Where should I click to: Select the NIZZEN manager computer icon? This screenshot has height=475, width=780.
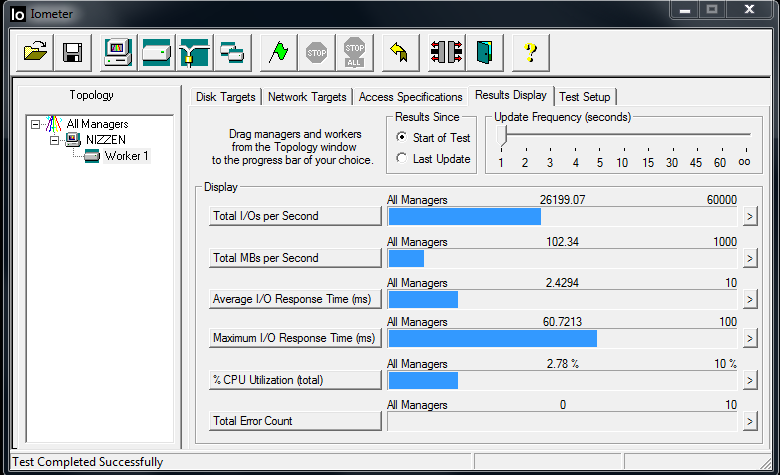point(73,140)
